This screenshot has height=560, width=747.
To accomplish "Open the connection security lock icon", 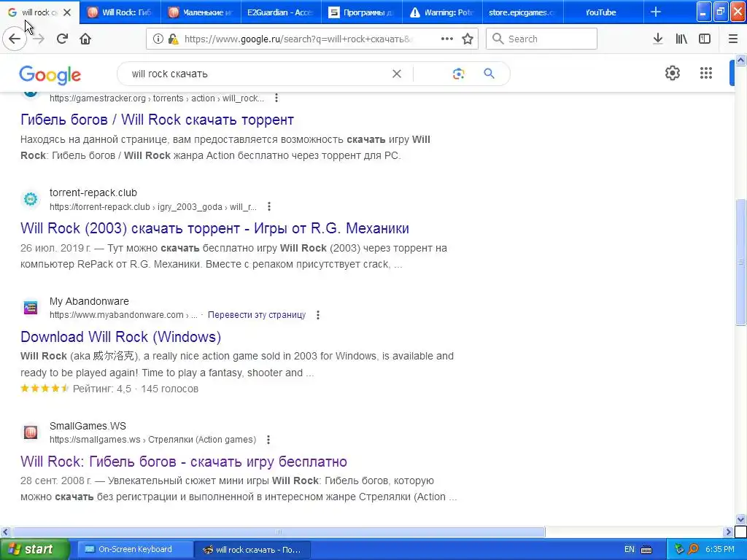I will 174,39.
